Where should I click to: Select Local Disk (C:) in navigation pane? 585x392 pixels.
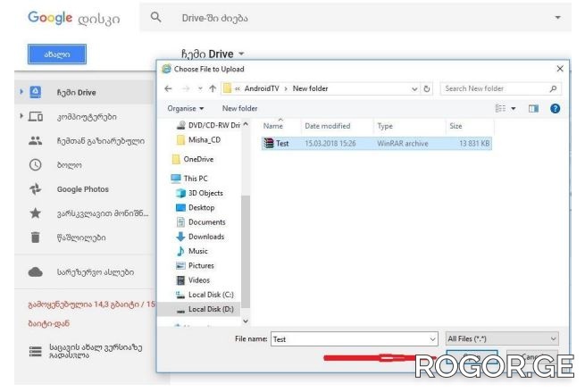205,295
